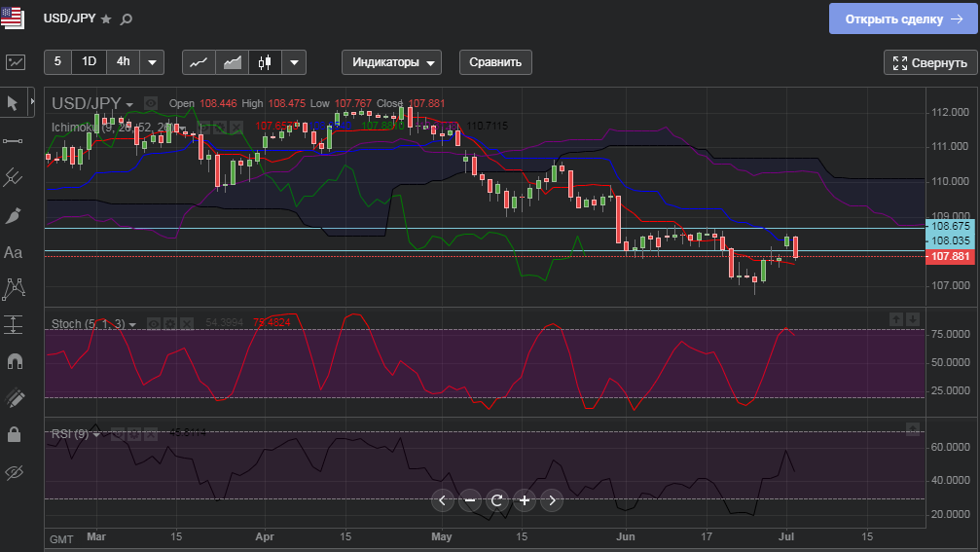Viewport: 980px width, 552px height.
Task: Open the chart overview icon in the sidebar
Action: pyautogui.click(x=15, y=62)
